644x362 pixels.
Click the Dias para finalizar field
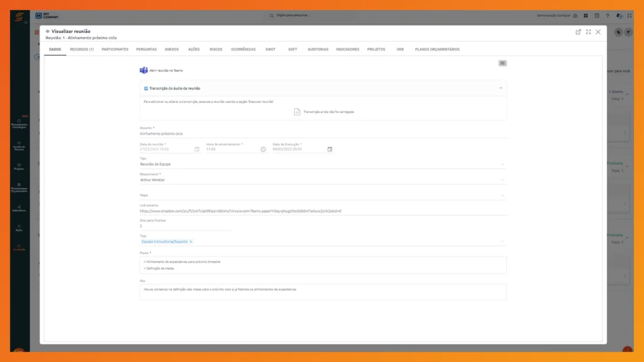(x=186, y=226)
